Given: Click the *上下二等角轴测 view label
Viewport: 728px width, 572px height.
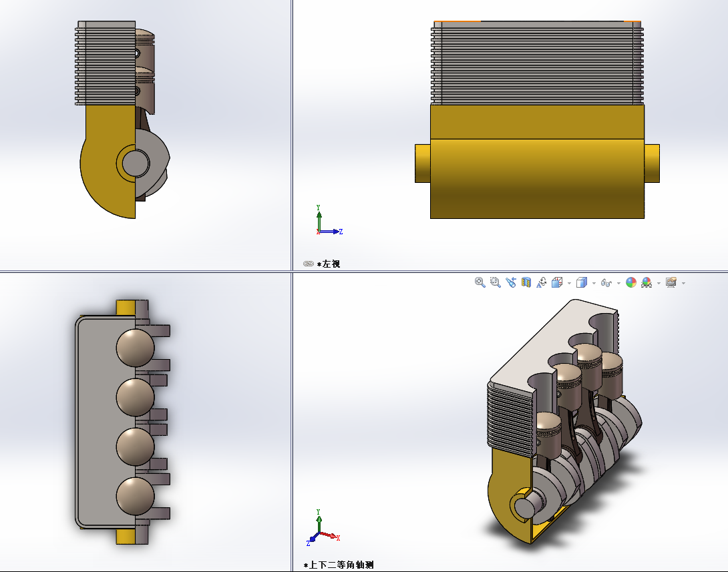Looking at the screenshot, I should [x=339, y=565].
